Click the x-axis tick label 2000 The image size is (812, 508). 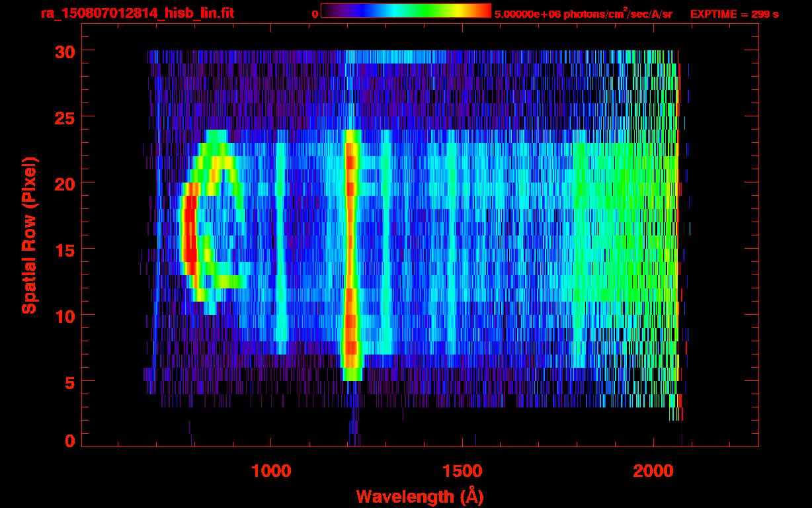tap(653, 471)
